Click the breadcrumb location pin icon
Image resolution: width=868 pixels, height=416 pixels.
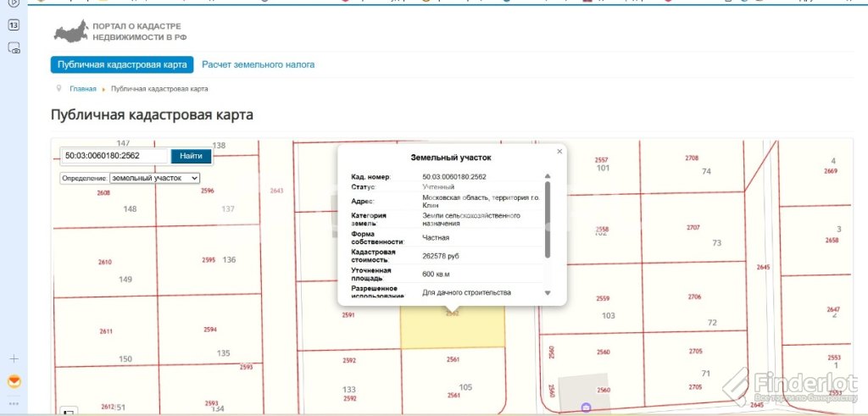[58, 88]
